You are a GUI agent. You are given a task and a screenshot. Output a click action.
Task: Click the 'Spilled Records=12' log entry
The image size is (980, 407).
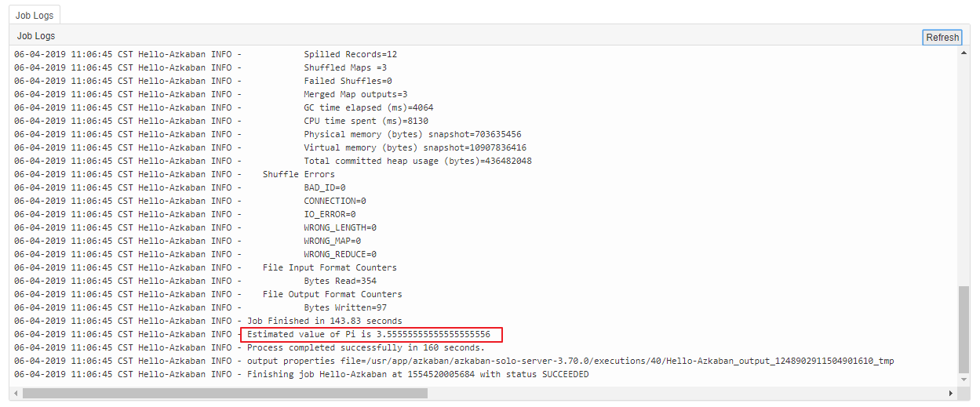point(350,54)
